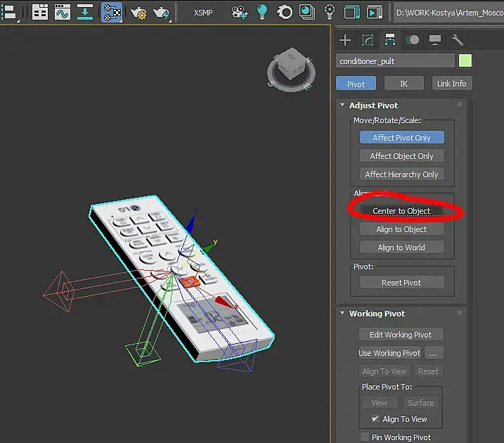Click the View button under Place Pivot To
Image resolution: width=504 pixels, height=443 pixels.
click(380, 402)
